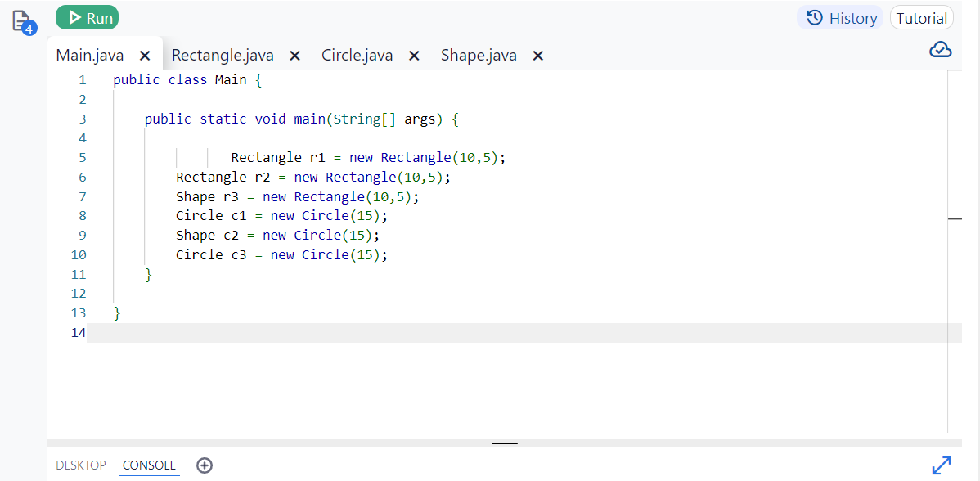
Task: Click the X icon on Rectangle.java tab
Action: 294,55
